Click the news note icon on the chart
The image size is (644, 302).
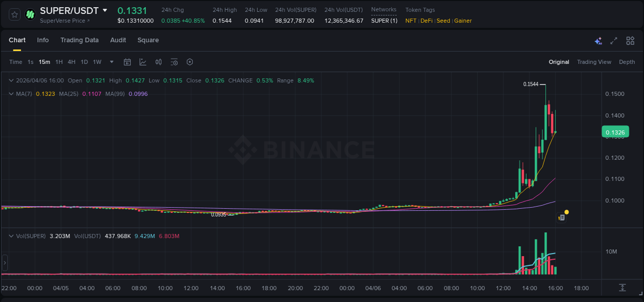pyautogui.click(x=562, y=217)
